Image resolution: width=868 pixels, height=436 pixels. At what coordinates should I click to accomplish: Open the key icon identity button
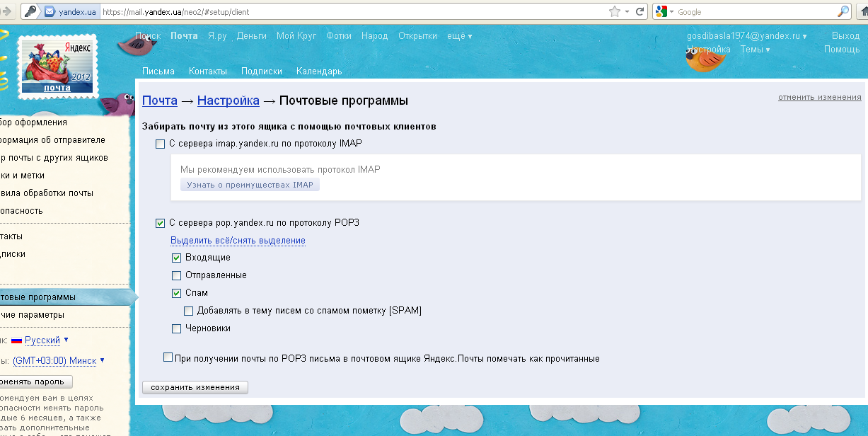tap(31, 11)
